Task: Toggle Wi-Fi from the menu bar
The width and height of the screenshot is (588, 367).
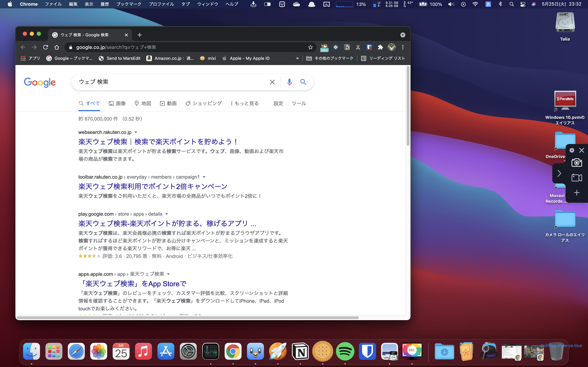Action: [475, 4]
